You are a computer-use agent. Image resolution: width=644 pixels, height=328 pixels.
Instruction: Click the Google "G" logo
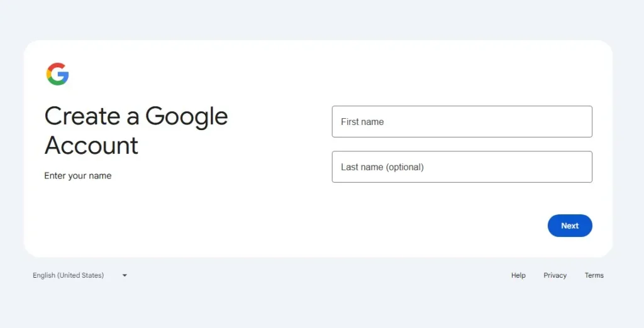tap(57, 74)
